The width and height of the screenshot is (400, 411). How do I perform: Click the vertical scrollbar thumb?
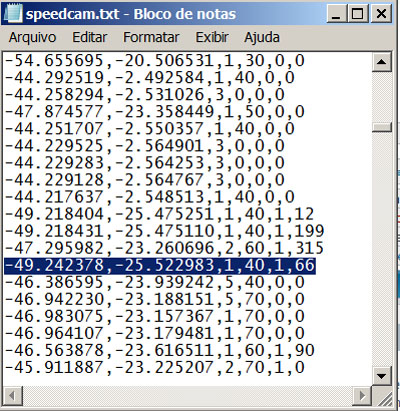point(381,128)
